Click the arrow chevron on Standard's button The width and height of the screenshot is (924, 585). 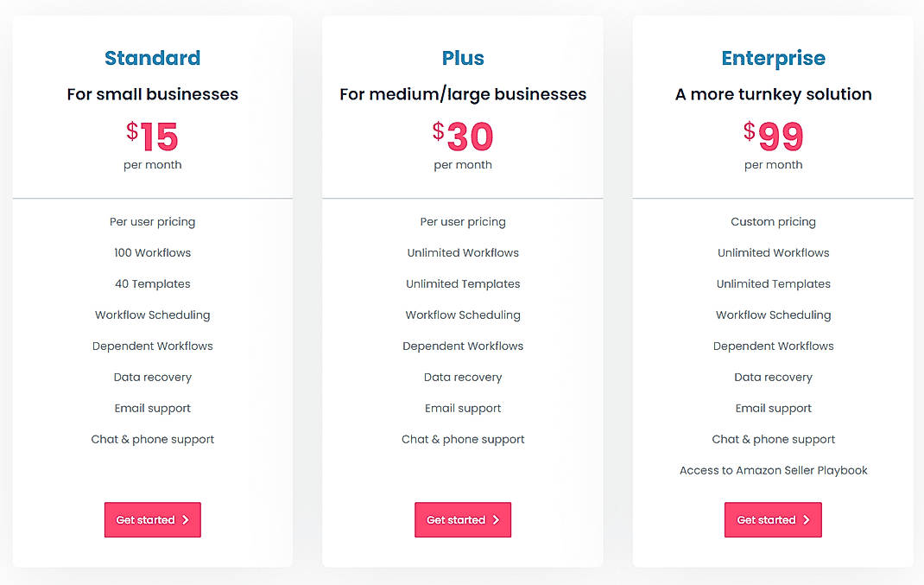pos(186,520)
